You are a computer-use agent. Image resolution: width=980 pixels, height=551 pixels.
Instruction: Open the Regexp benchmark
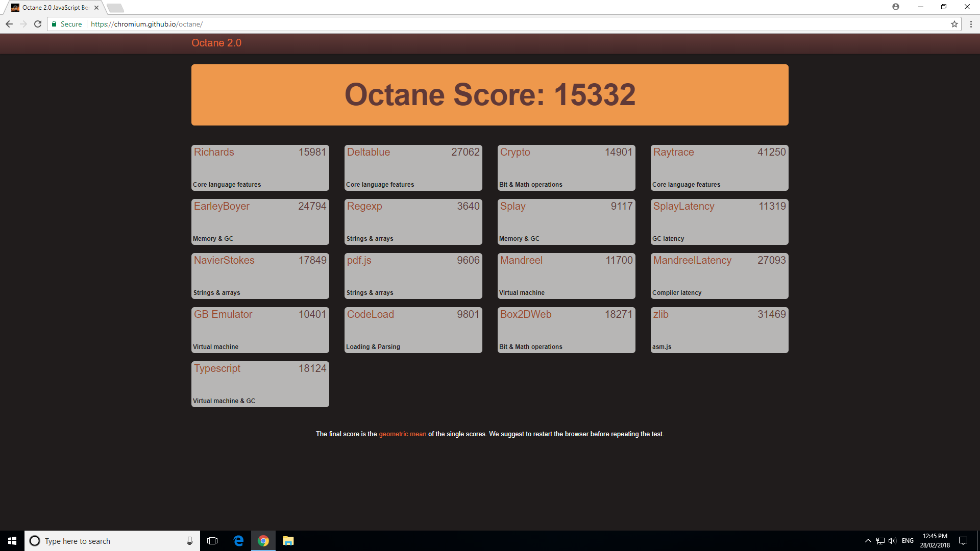[x=364, y=206]
